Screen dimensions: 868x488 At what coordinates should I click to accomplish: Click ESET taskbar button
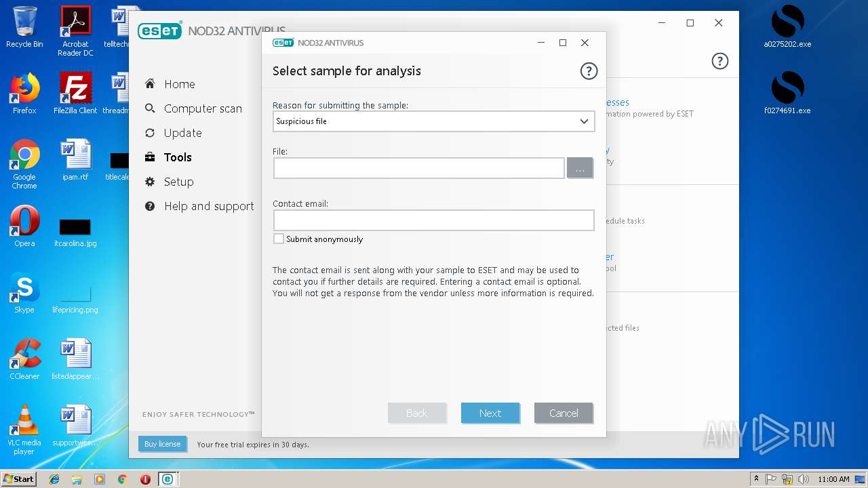point(167,479)
